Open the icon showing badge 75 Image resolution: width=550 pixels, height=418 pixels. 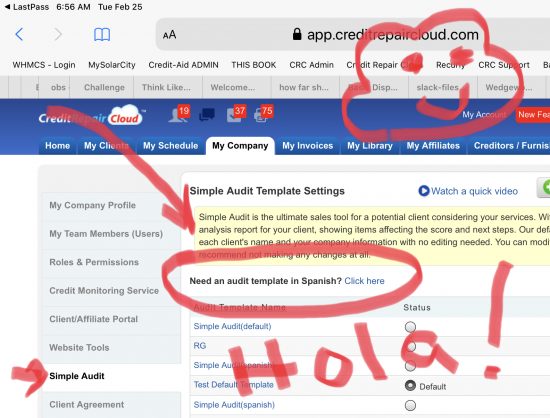coord(263,114)
